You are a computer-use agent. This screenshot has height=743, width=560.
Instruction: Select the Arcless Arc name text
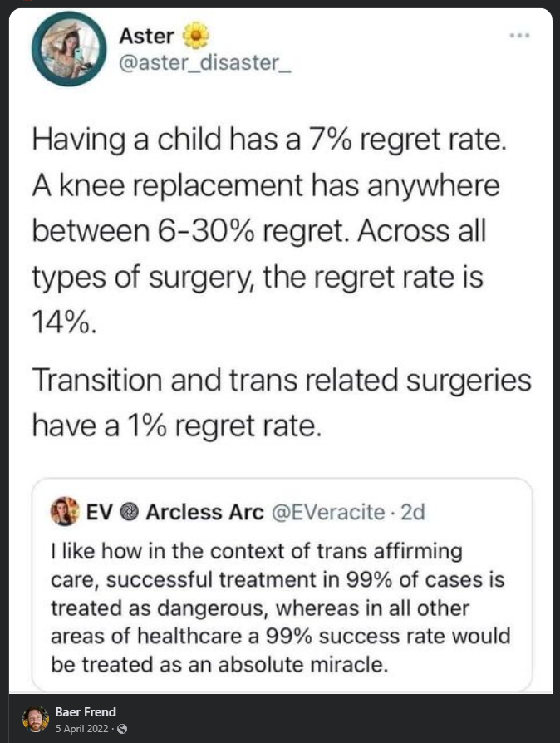tap(204, 512)
